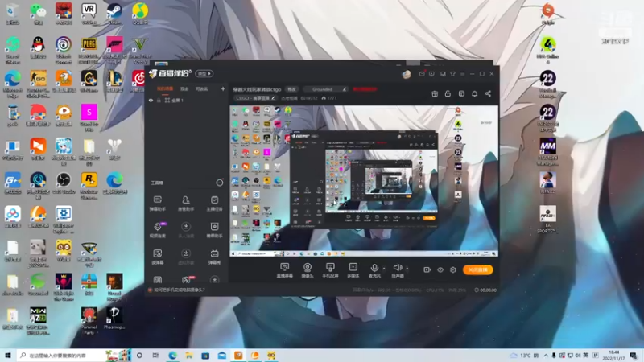This screenshot has width=644, height=362.
Task: Click the red link text next to Grounded
Action: pos(365,89)
